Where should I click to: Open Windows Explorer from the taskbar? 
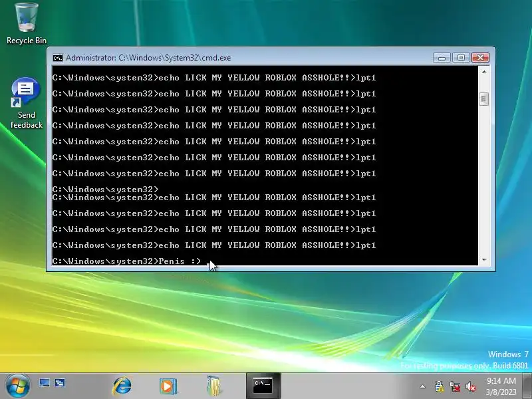click(213, 386)
